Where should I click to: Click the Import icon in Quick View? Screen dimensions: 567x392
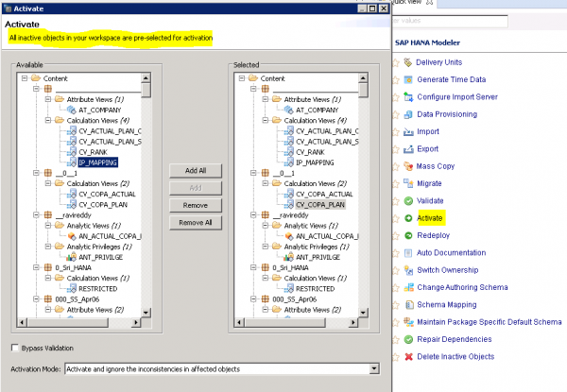408,132
